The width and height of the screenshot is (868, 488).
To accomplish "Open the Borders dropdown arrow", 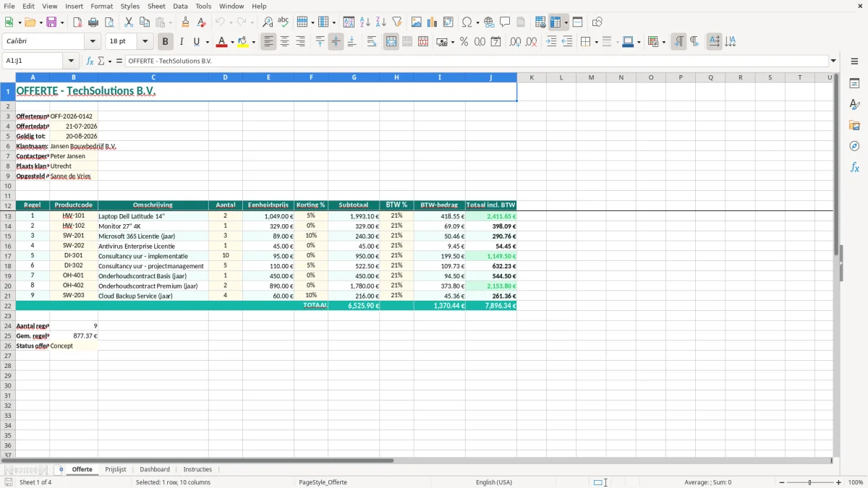I will (596, 42).
